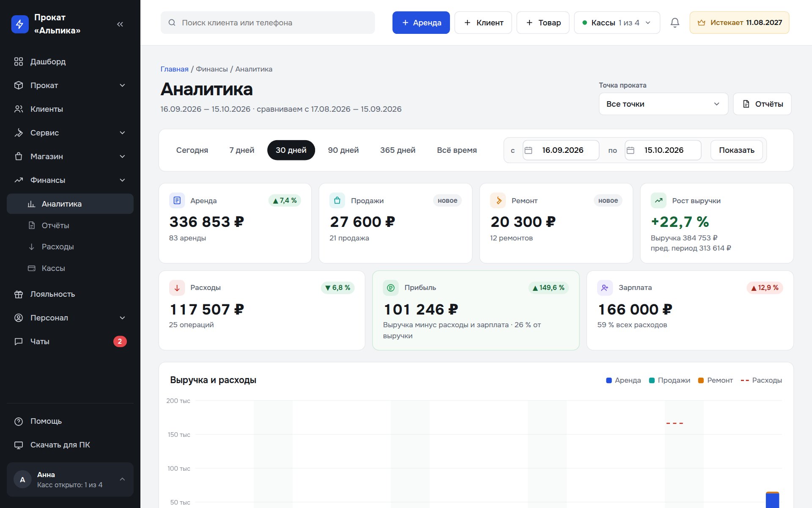
Task: Open the Помощь page
Action: tap(70, 421)
